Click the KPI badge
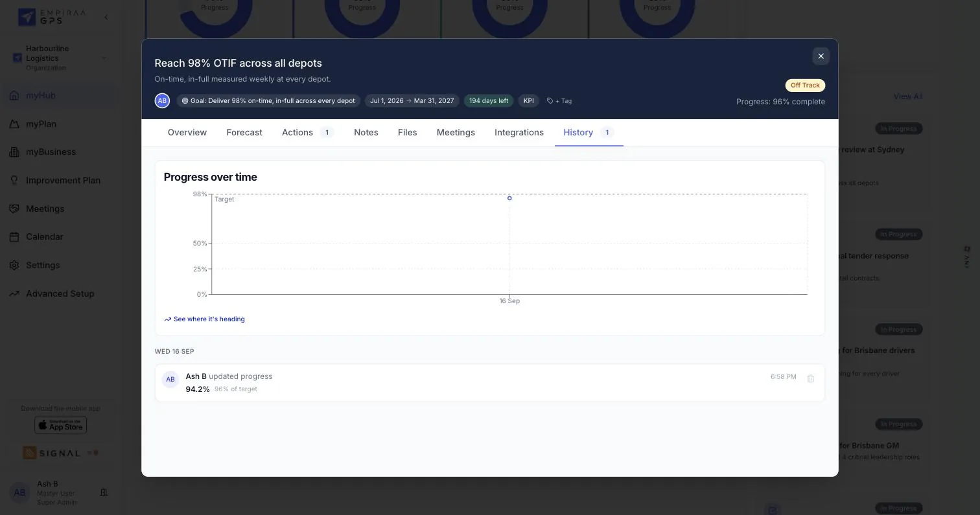Image resolution: width=980 pixels, height=515 pixels. (x=528, y=101)
